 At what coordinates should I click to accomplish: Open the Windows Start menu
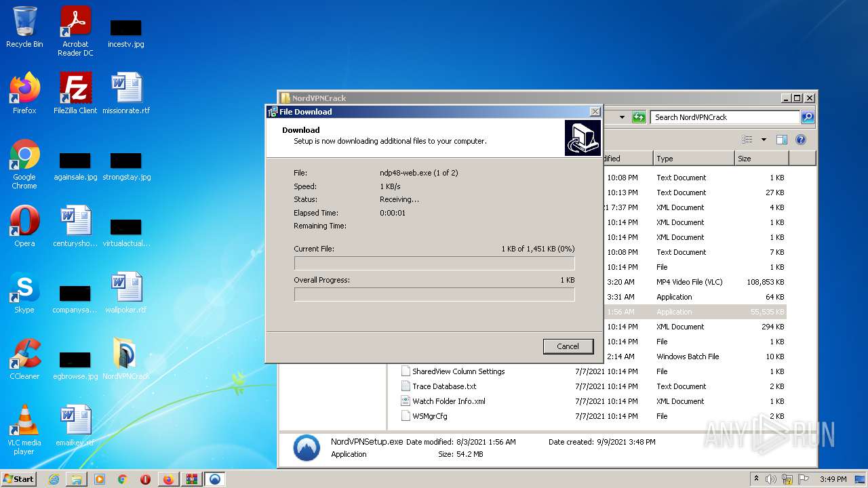pos(19,479)
